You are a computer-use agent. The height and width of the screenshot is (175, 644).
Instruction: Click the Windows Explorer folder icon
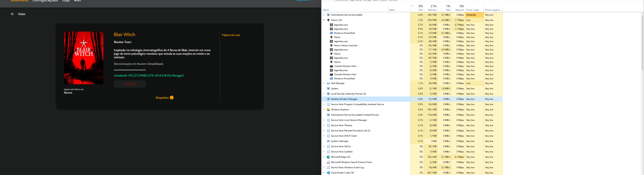[328, 109]
